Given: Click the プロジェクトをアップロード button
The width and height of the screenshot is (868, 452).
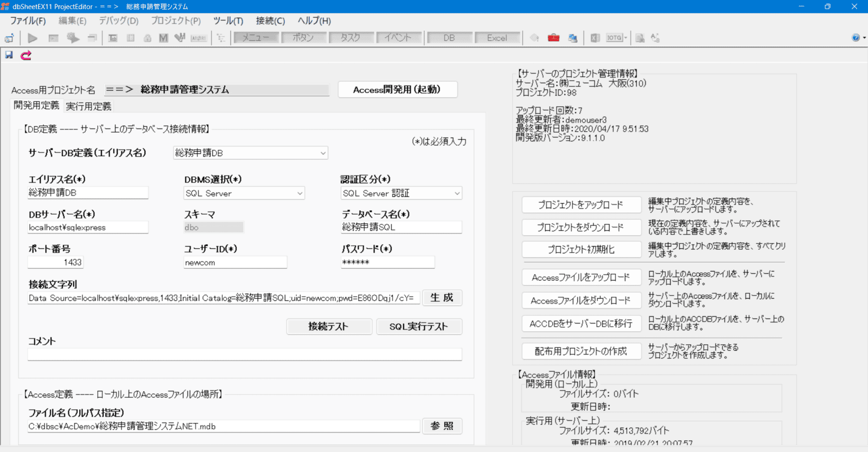Looking at the screenshot, I should coord(580,205).
